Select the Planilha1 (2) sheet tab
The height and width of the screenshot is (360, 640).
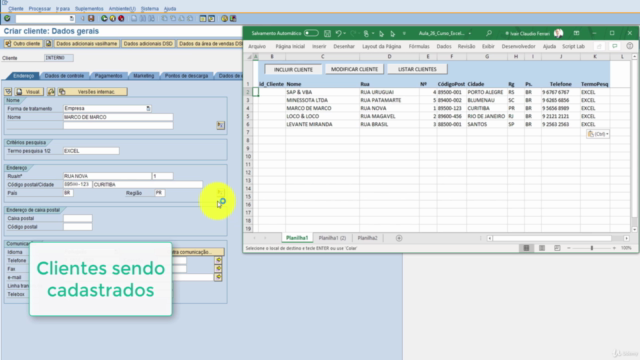point(332,238)
